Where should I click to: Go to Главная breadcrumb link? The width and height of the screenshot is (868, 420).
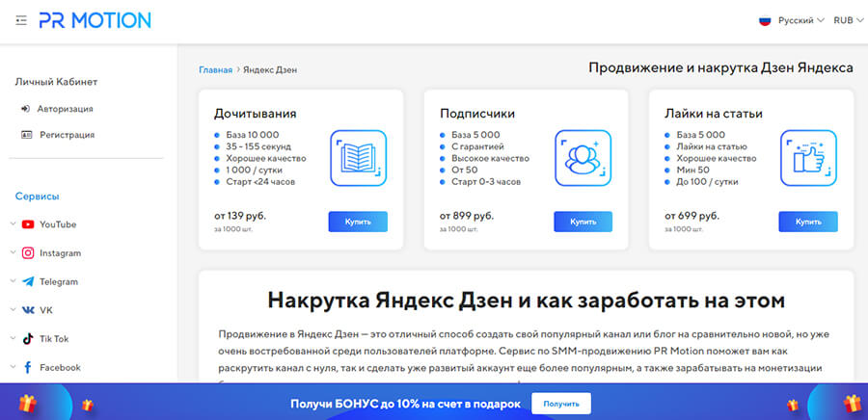click(x=215, y=70)
